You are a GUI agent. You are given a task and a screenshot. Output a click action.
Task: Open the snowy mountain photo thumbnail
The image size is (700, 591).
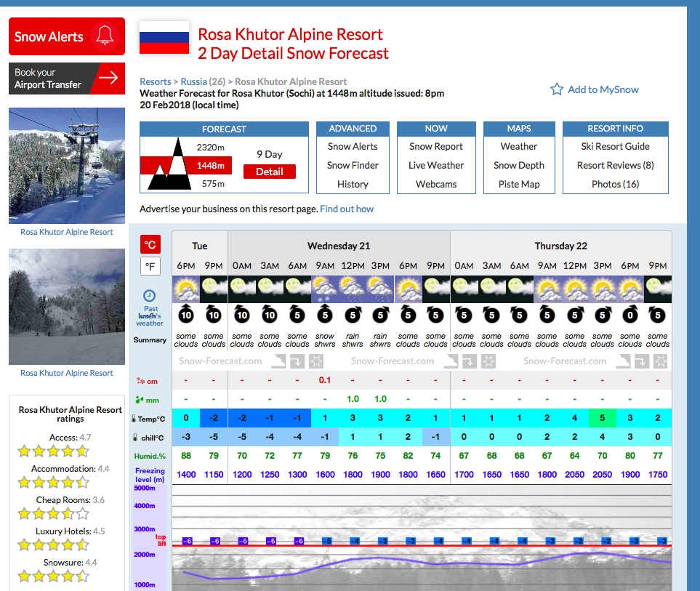67,306
